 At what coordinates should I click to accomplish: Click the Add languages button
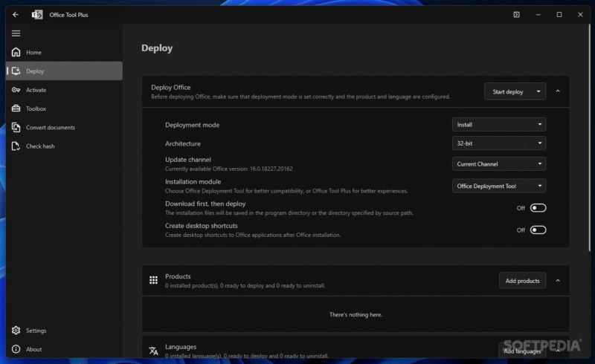(x=522, y=351)
